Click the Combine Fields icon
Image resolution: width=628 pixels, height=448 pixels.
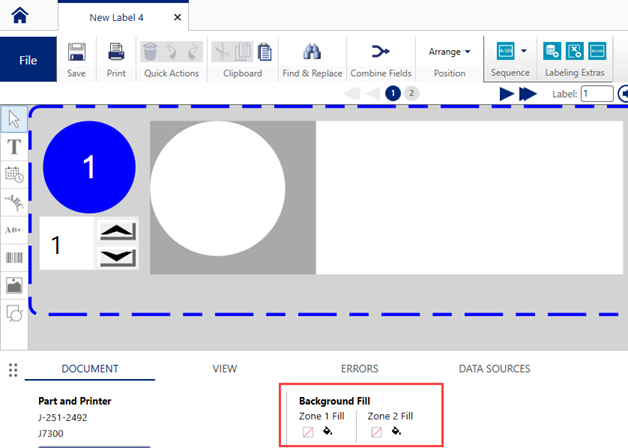[381, 52]
